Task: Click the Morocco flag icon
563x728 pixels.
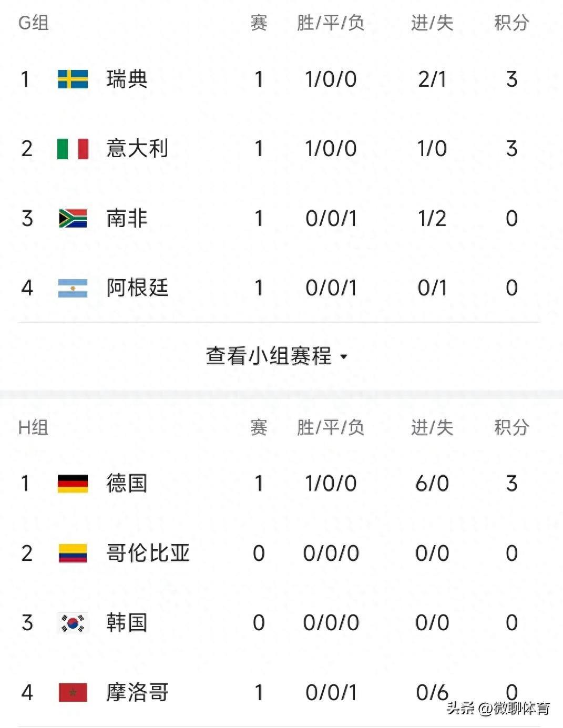Action: click(73, 692)
